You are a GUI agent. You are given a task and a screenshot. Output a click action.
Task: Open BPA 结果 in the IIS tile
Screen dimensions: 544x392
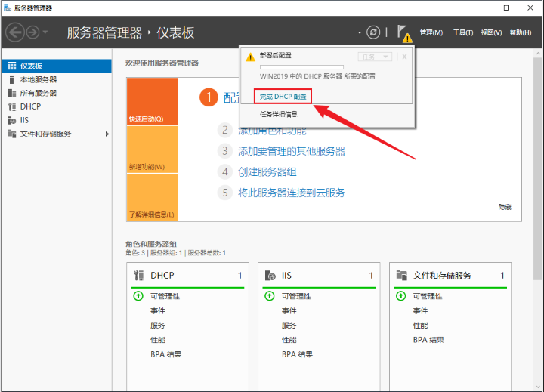click(298, 354)
